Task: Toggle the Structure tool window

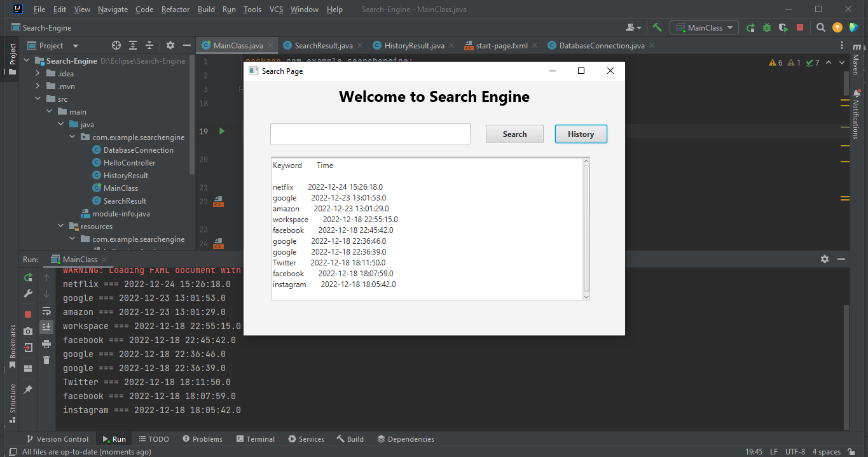Action: [12, 404]
